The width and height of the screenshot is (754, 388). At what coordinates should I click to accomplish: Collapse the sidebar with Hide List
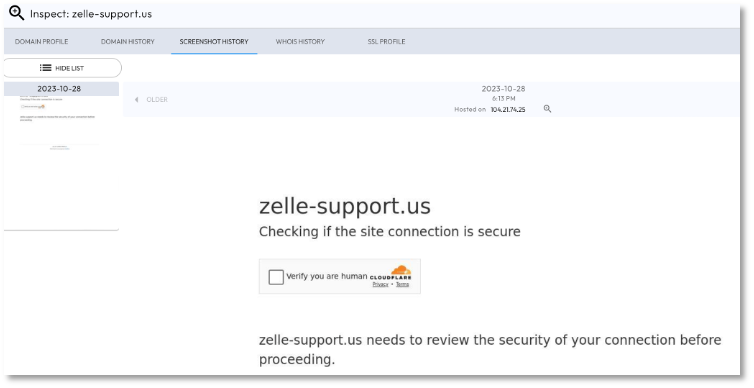coord(62,68)
